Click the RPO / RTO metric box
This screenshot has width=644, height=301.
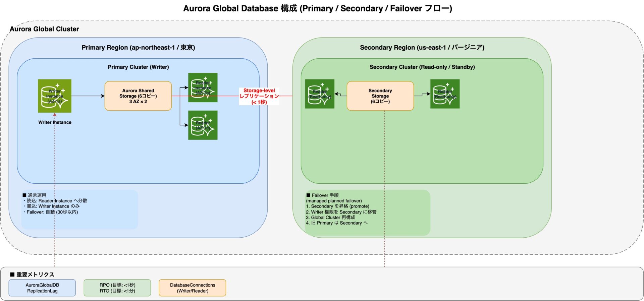pyautogui.click(x=117, y=288)
